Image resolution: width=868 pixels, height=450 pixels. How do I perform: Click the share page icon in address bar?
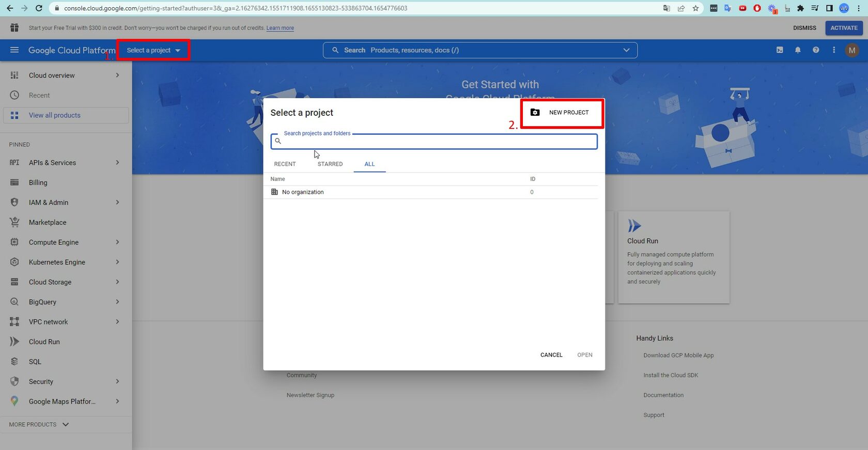point(681,8)
